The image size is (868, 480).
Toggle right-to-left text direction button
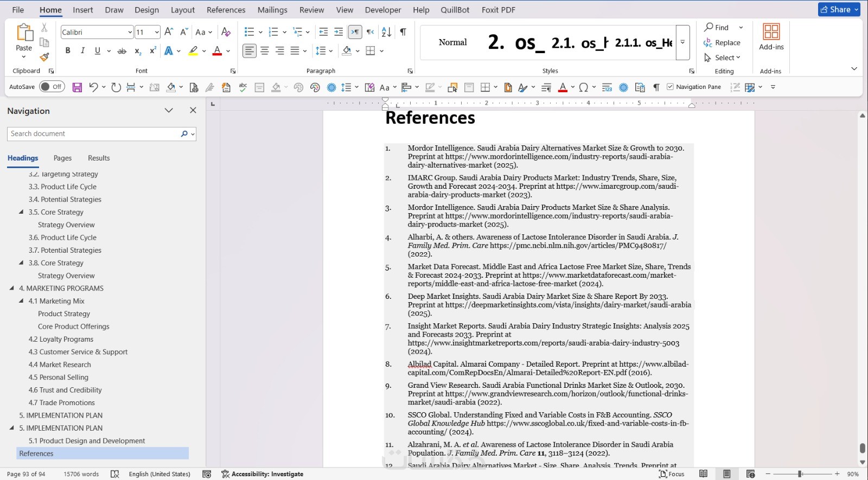(x=371, y=32)
